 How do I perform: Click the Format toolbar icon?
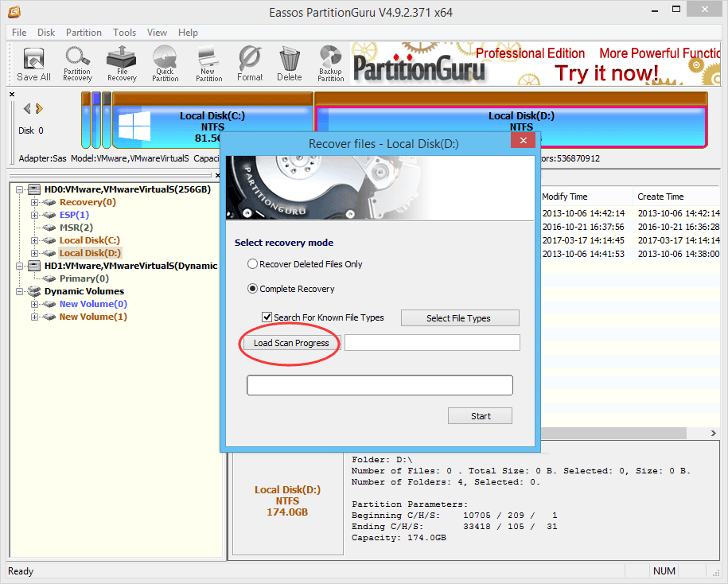pyautogui.click(x=250, y=64)
